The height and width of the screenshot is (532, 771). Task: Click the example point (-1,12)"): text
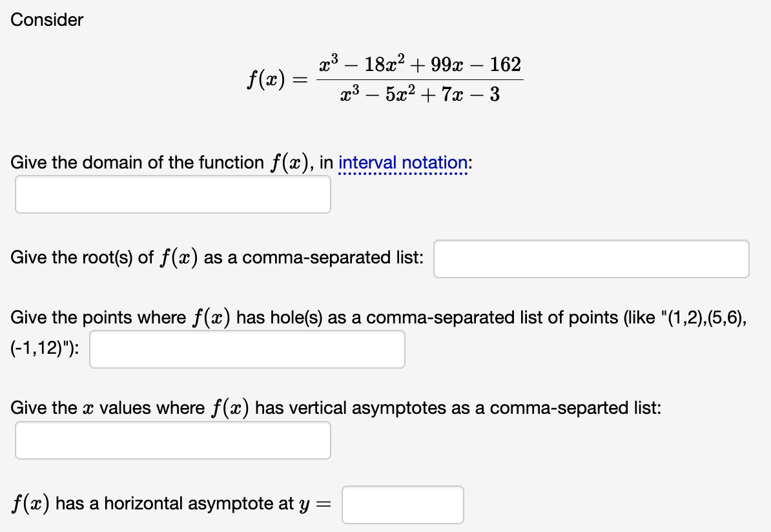45,348
